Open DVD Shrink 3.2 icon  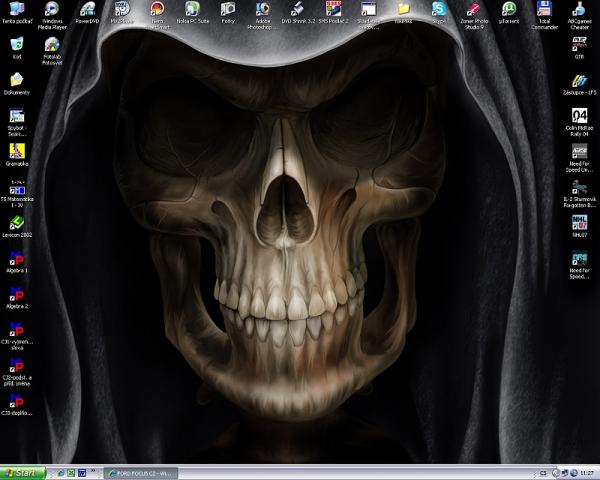pyautogui.click(x=297, y=10)
